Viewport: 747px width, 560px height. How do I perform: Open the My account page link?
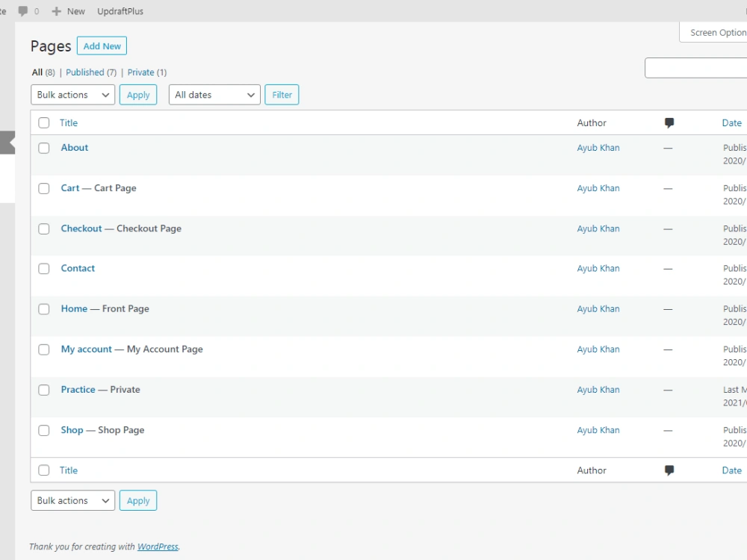click(x=86, y=349)
